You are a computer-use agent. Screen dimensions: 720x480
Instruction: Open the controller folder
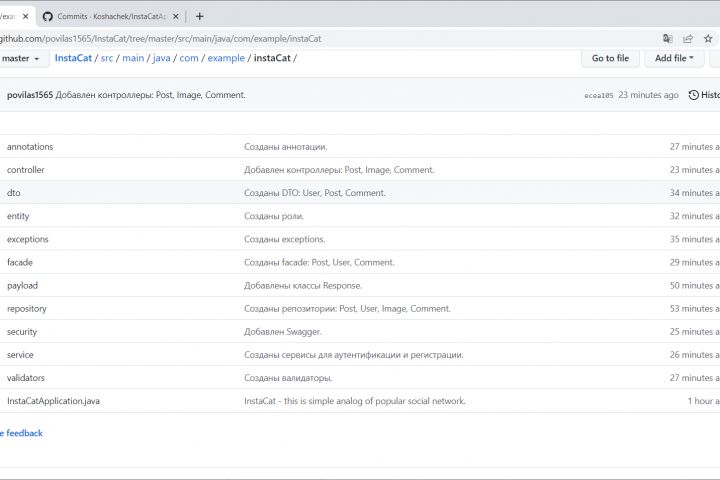pos(26,170)
